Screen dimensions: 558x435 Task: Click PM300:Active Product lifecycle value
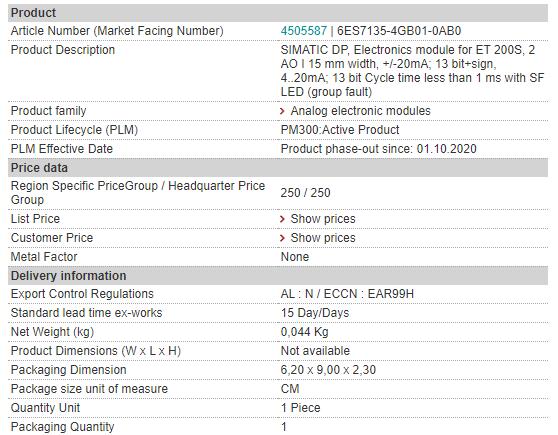pyautogui.click(x=340, y=130)
